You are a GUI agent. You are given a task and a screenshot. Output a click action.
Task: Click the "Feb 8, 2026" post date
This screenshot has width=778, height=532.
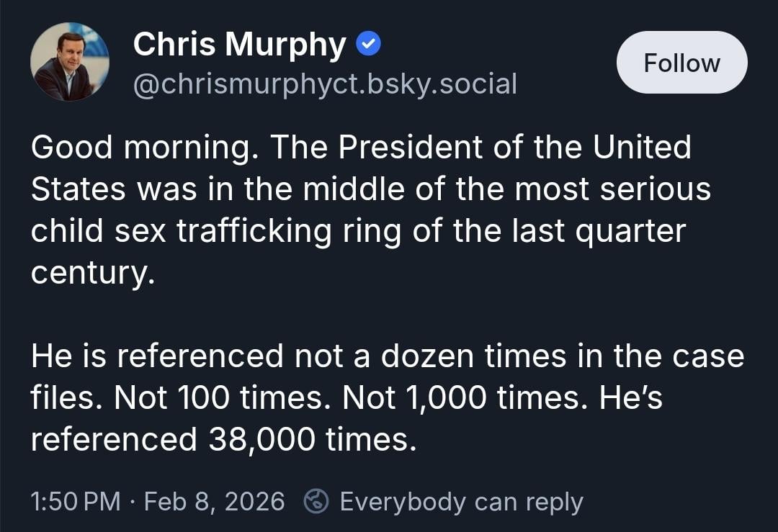click(214, 501)
